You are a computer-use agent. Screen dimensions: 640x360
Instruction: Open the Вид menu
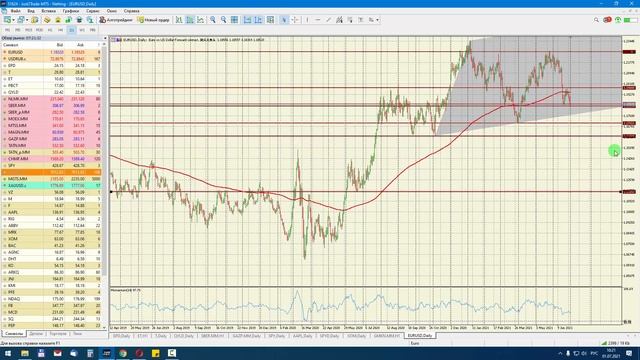pyautogui.click(x=31, y=11)
